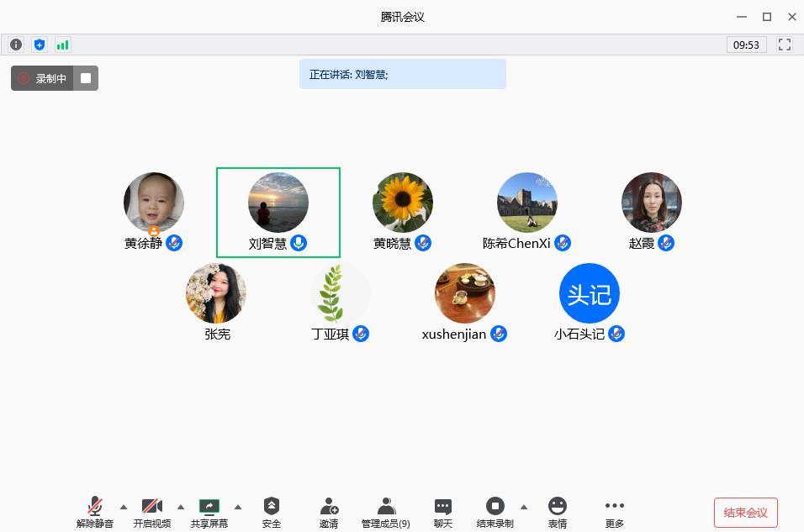Click the muted mic icon next to 陈希ChenXi
804x532 pixels.
(563, 243)
